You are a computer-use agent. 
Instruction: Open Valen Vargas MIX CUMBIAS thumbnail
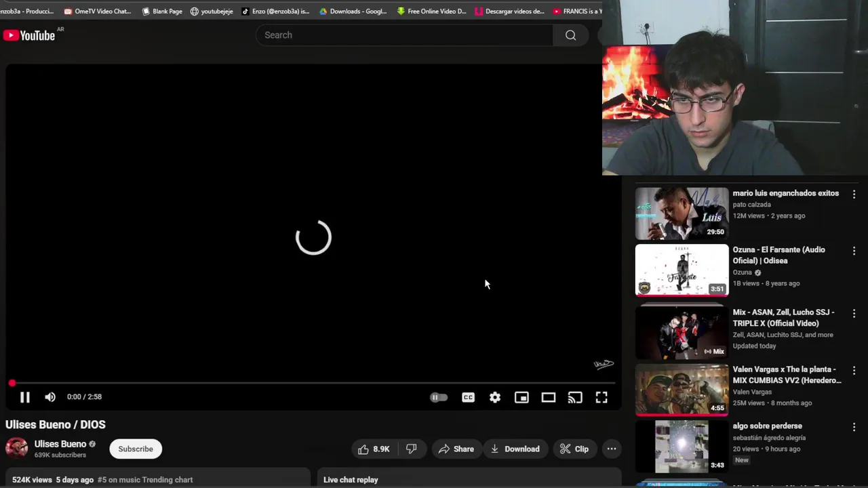click(x=682, y=390)
